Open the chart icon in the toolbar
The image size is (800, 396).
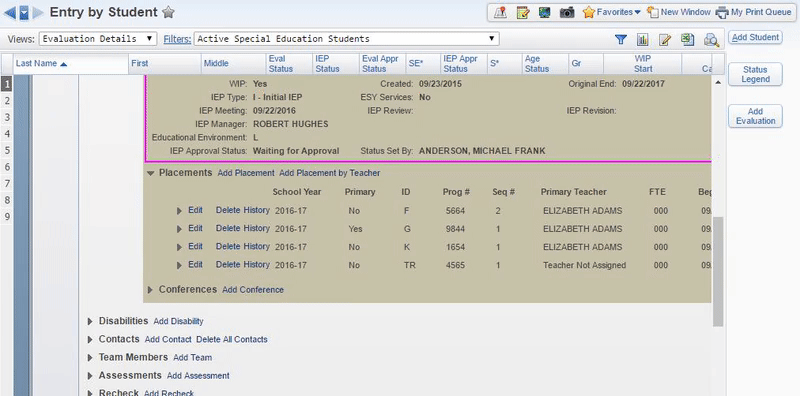(x=642, y=39)
